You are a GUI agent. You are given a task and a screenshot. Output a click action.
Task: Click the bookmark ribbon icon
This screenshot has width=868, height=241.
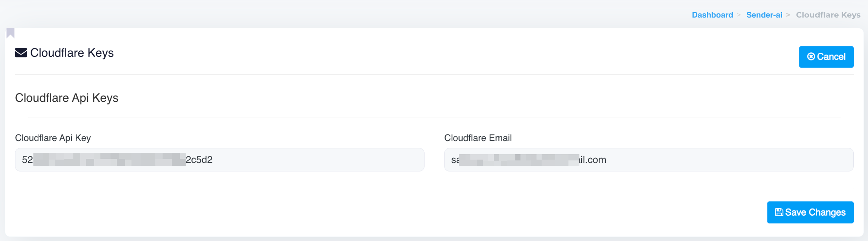11,33
